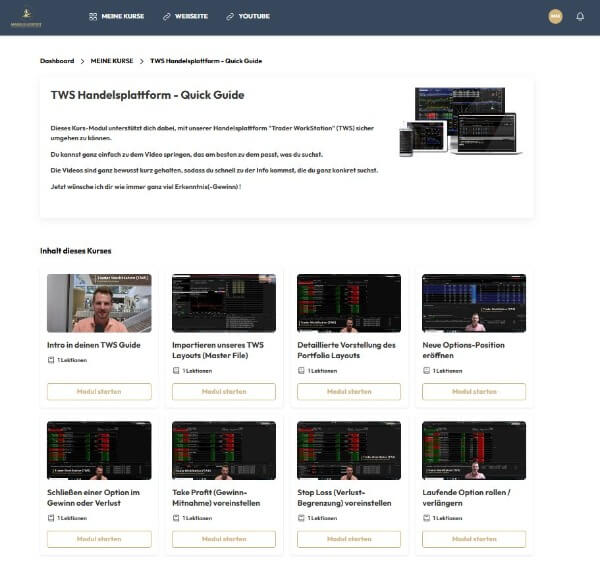Click the Meine Kurse grid icon
This screenshot has width=600, height=561.
point(93,17)
